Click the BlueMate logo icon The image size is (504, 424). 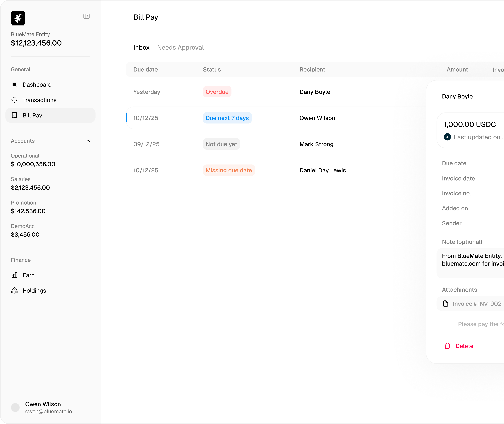[x=18, y=18]
